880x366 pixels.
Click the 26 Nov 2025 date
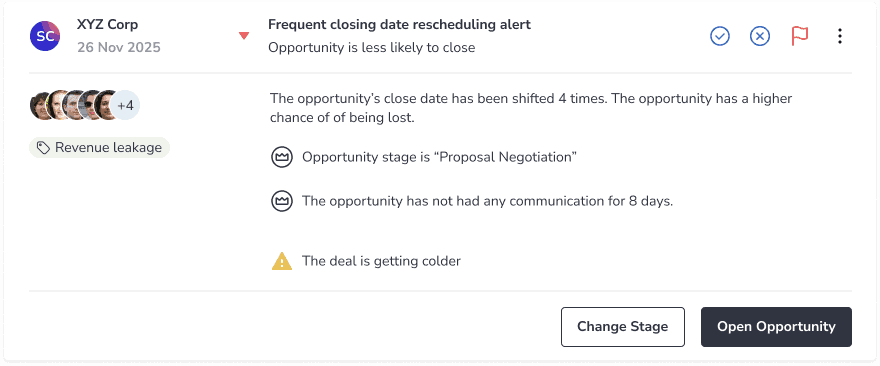tap(119, 48)
